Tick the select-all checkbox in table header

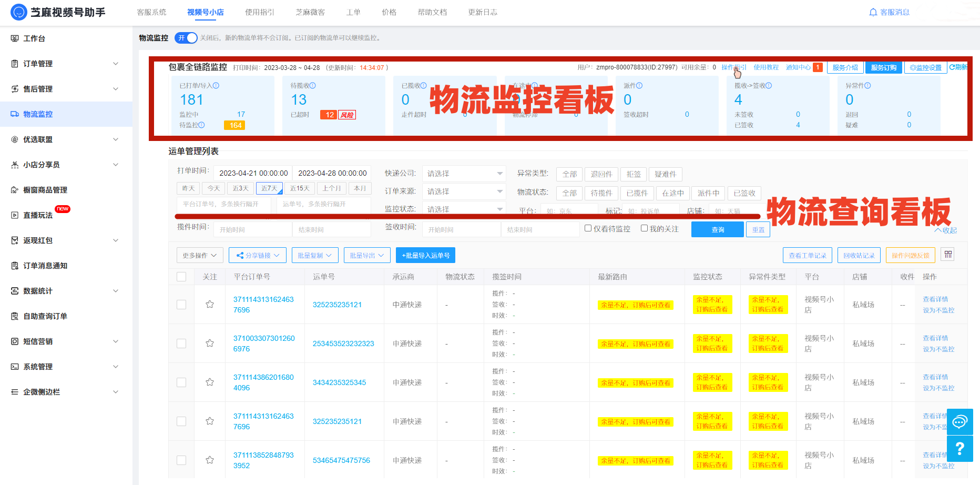(x=181, y=277)
